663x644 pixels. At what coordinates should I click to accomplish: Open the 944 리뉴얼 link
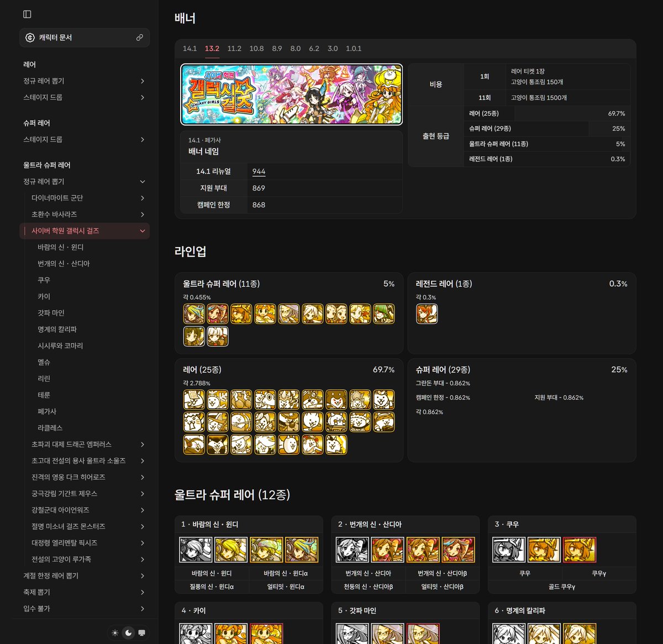(x=259, y=171)
